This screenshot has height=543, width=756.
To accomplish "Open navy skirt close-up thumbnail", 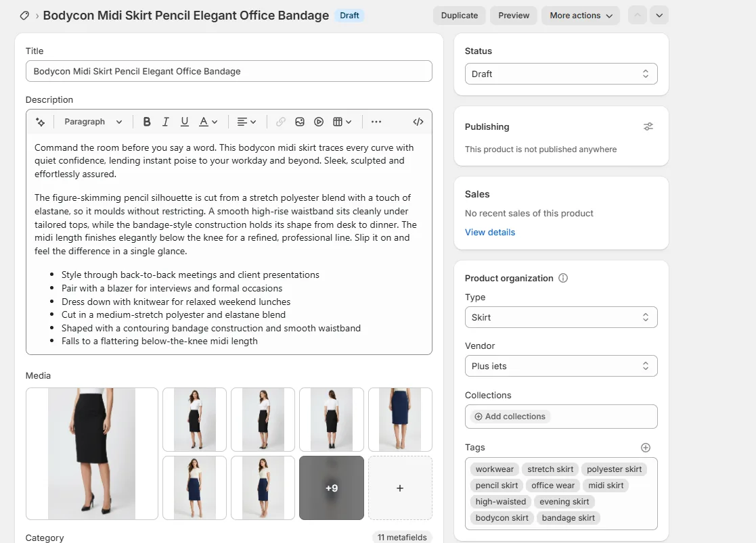I will (x=400, y=420).
